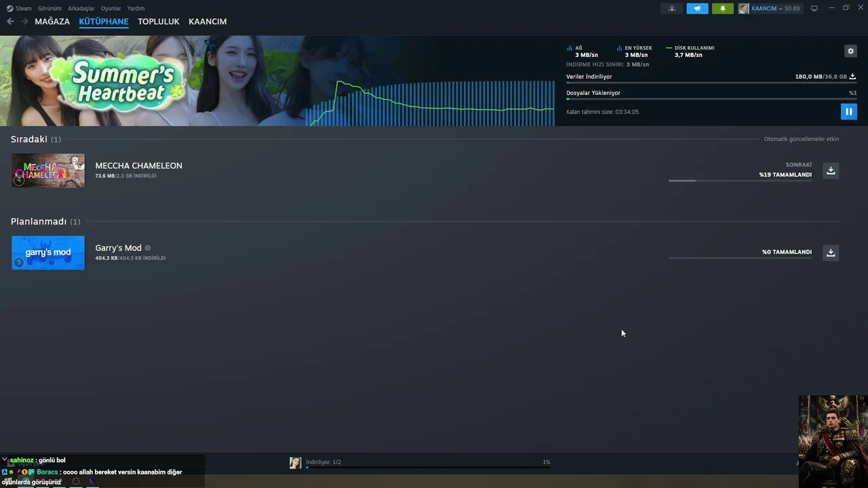Open the Steam menu
The image size is (868, 488).
click(20, 9)
